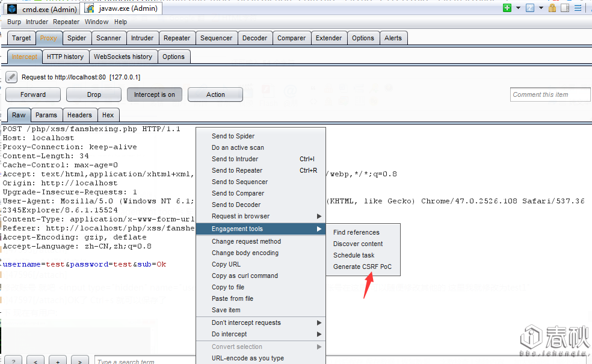The width and height of the screenshot is (592, 364).
Task: Open the Intruder tool tab
Action: pyautogui.click(x=143, y=38)
